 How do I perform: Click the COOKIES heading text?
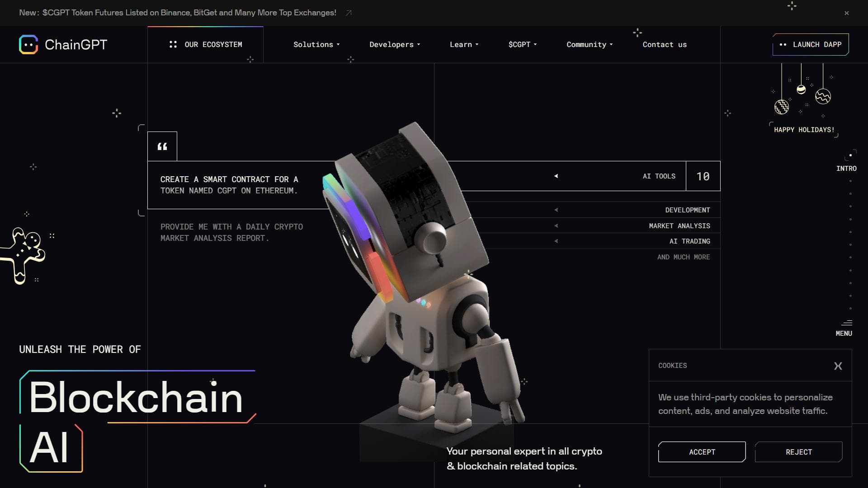tap(672, 366)
